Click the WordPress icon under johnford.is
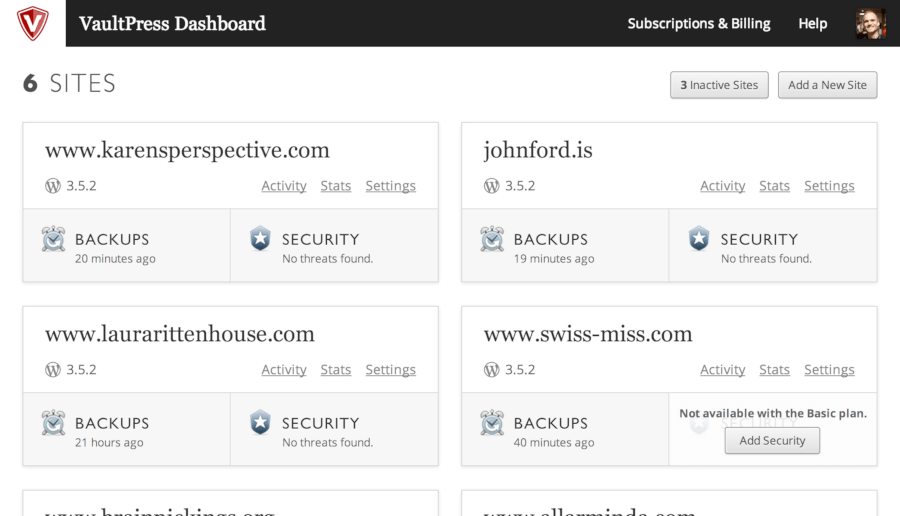This screenshot has width=900, height=516. point(492,186)
